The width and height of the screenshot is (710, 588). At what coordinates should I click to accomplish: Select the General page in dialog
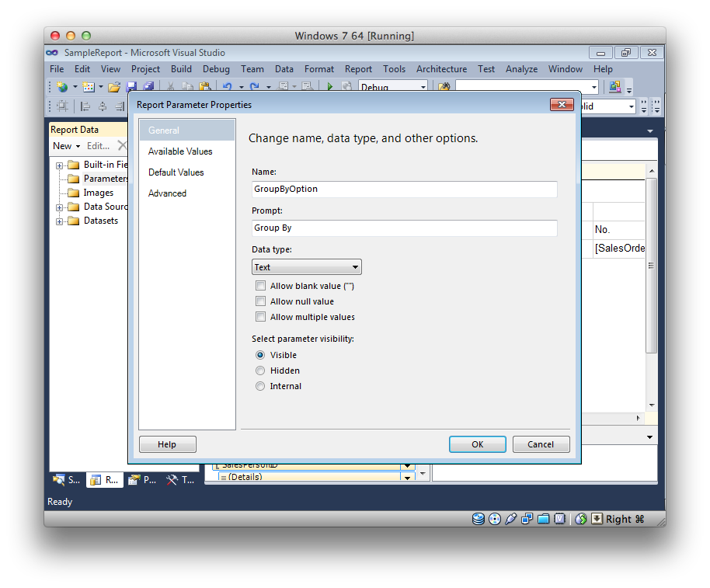187,130
